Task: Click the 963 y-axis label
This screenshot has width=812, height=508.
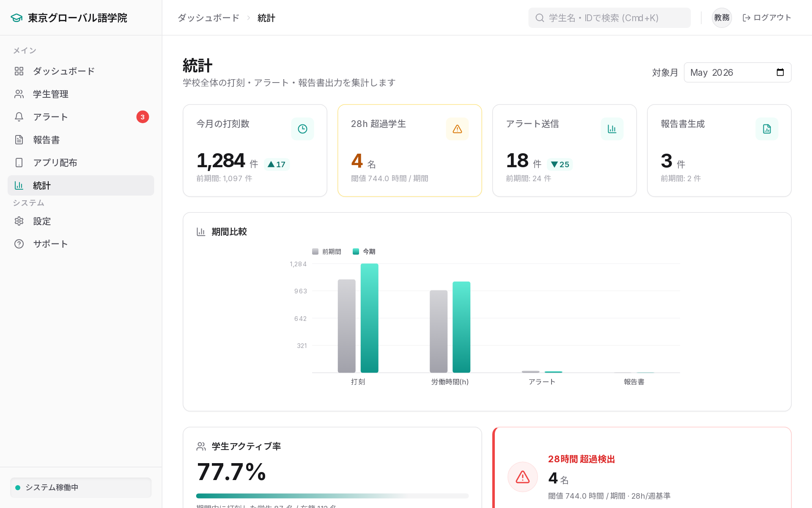Action: 301,291
